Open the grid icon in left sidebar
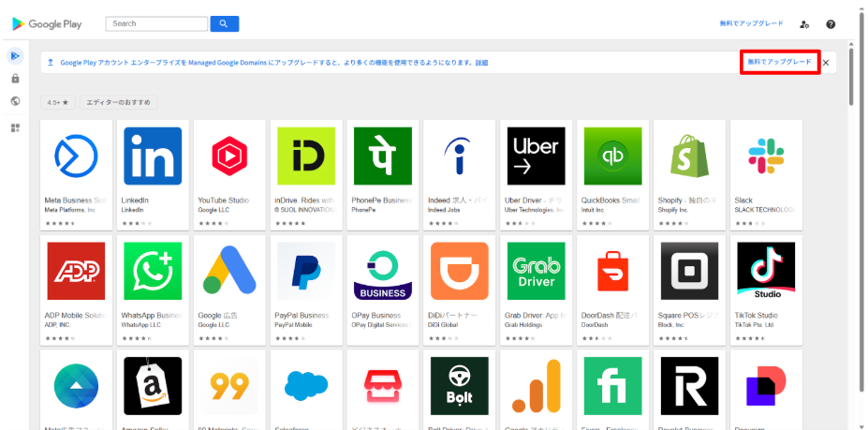Image resolution: width=868 pixels, height=430 pixels. click(15, 127)
